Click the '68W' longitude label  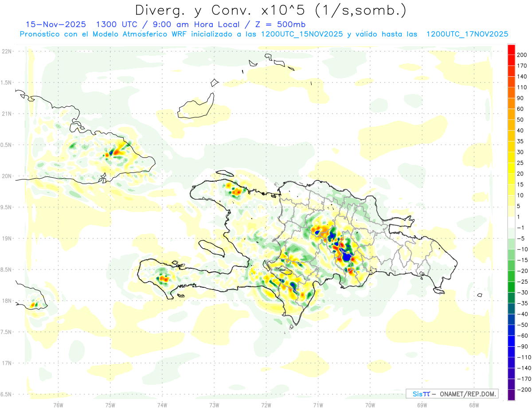(474, 405)
